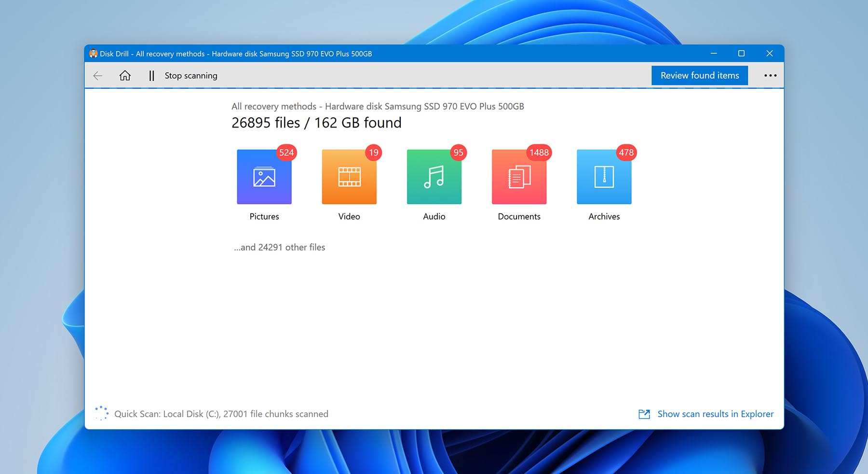
Task: Open the green Audio category tile
Action: 434,177
